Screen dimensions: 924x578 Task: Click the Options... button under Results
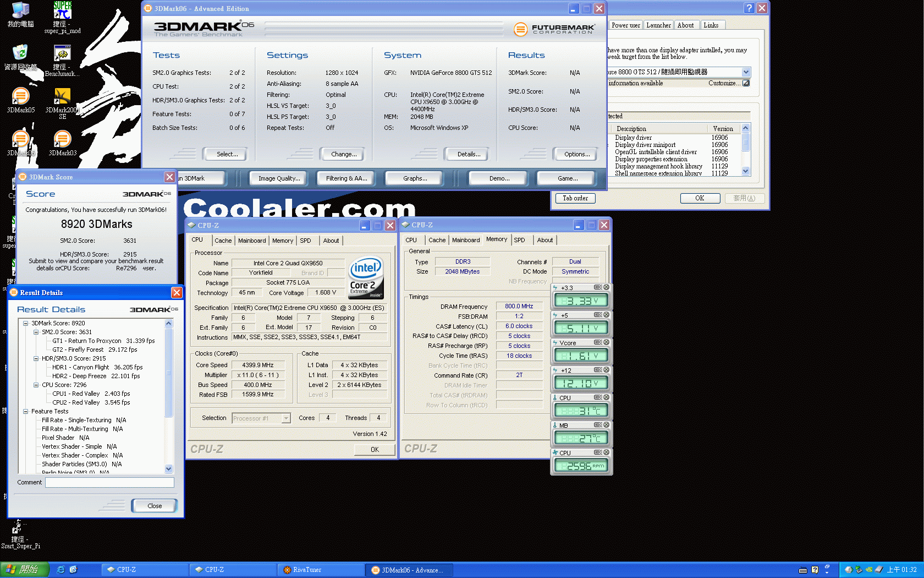click(x=575, y=154)
